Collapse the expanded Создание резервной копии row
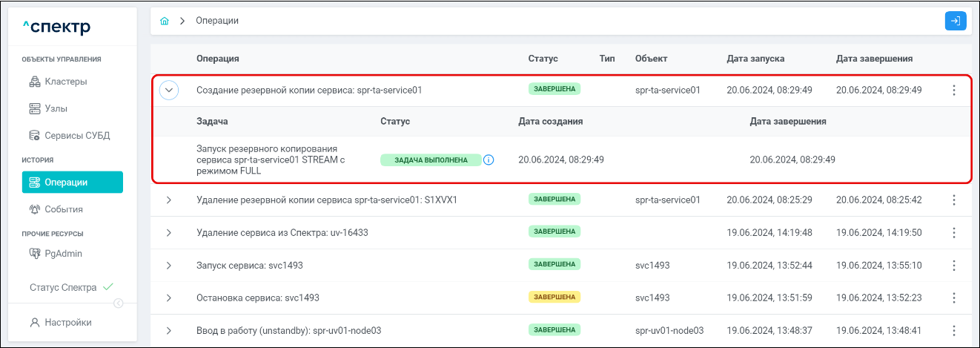 tap(169, 91)
